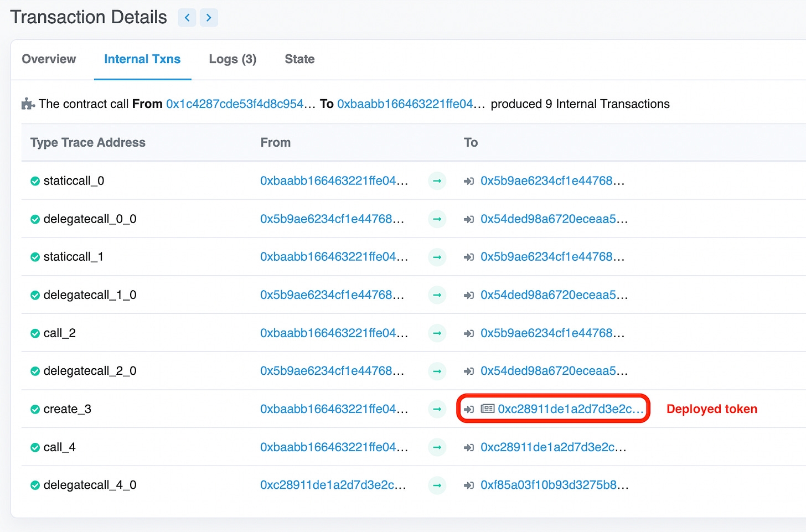Click the green arrow in the call_2 row
The image size is (806, 532).
tap(437, 333)
